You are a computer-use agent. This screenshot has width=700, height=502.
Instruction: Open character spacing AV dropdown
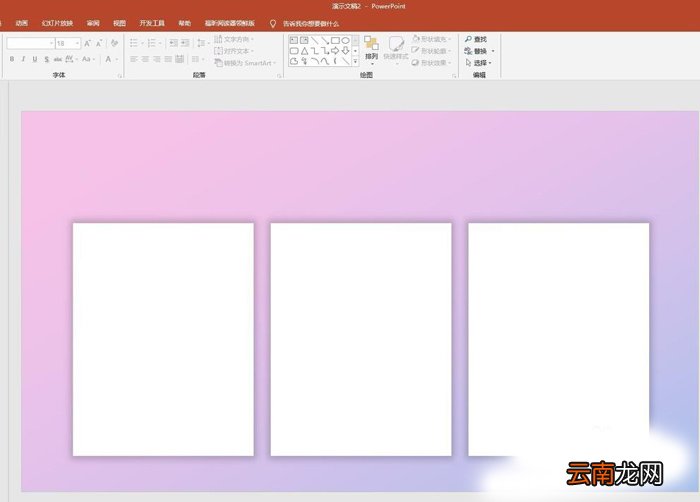(x=71, y=59)
